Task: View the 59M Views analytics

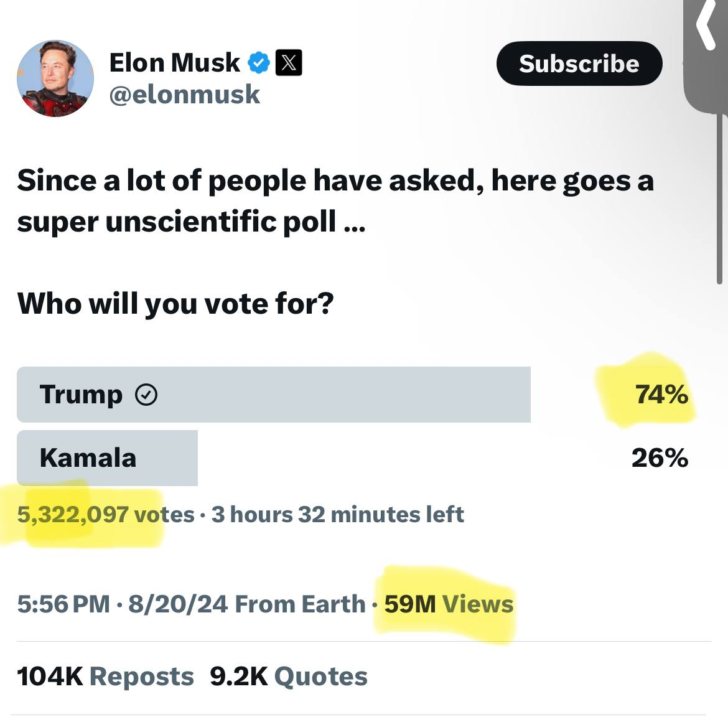Action: pyautogui.click(x=449, y=604)
